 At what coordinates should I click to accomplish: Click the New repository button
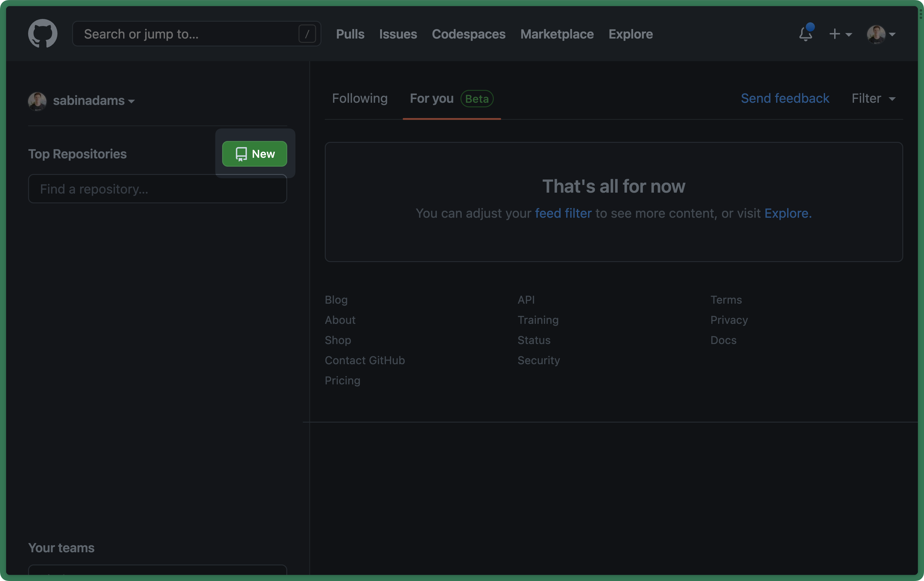[255, 153]
